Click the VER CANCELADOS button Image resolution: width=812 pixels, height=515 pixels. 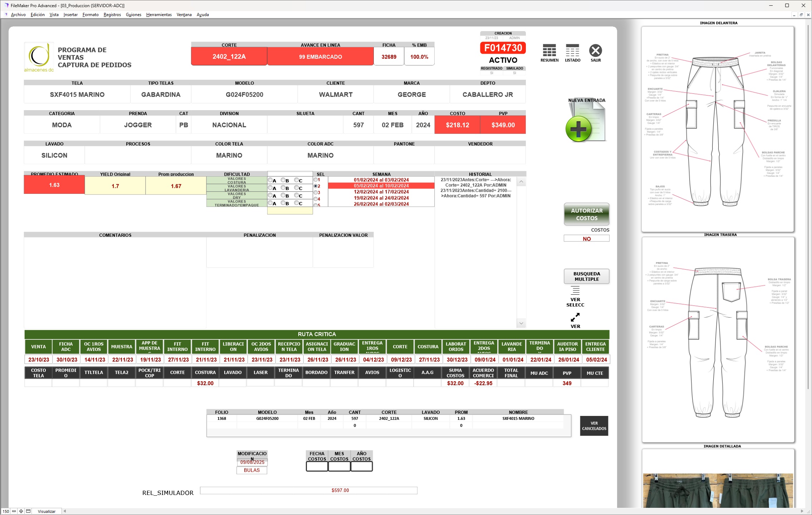pyautogui.click(x=594, y=426)
